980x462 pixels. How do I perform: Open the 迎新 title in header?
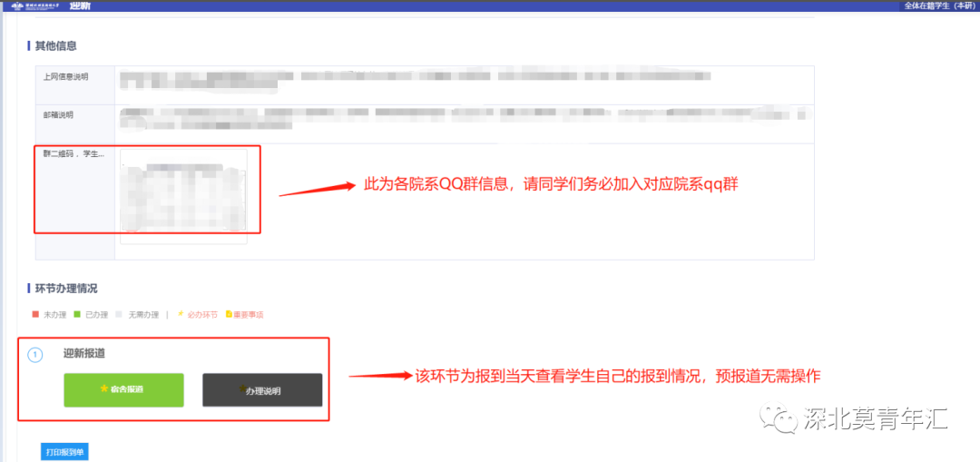coord(79,5)
